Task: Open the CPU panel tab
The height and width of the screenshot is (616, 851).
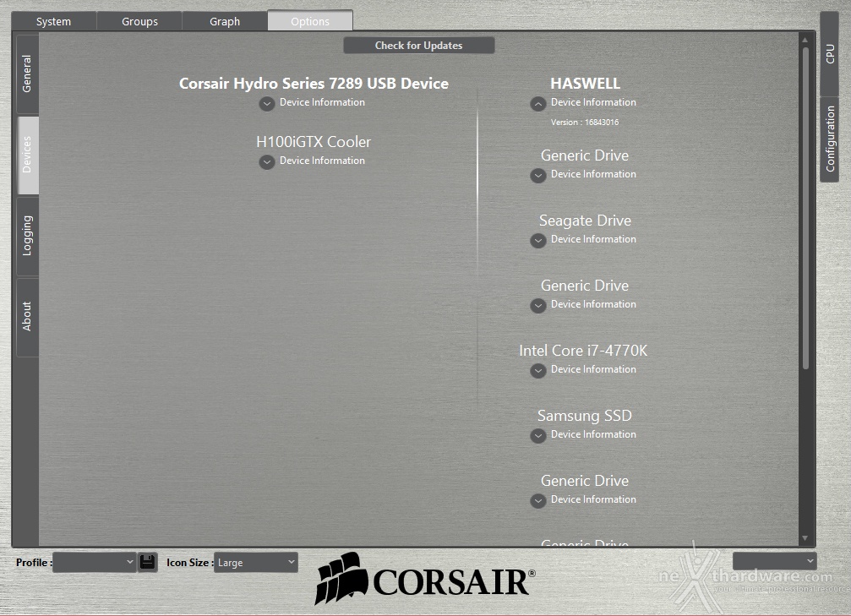Action: [829, 53]
